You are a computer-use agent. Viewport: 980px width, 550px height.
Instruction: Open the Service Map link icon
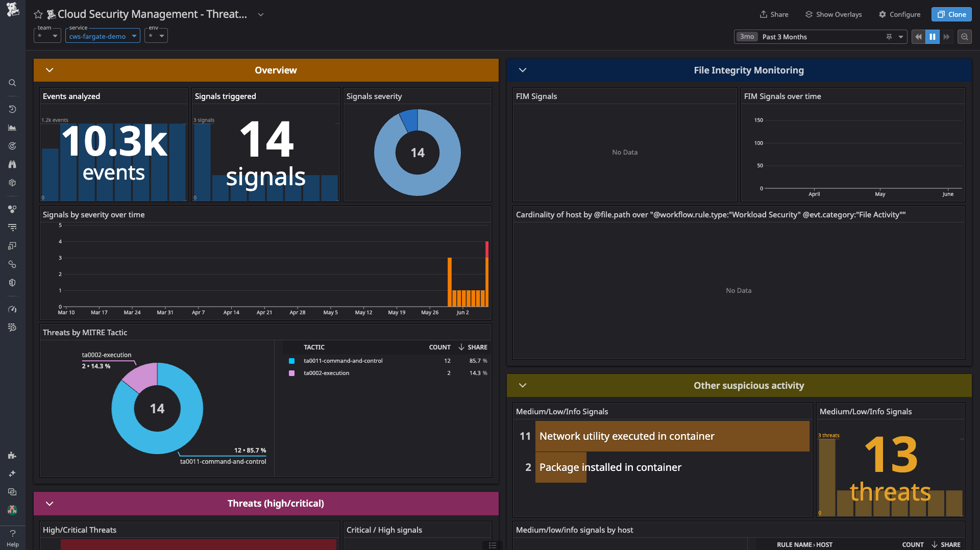[12, 264]
